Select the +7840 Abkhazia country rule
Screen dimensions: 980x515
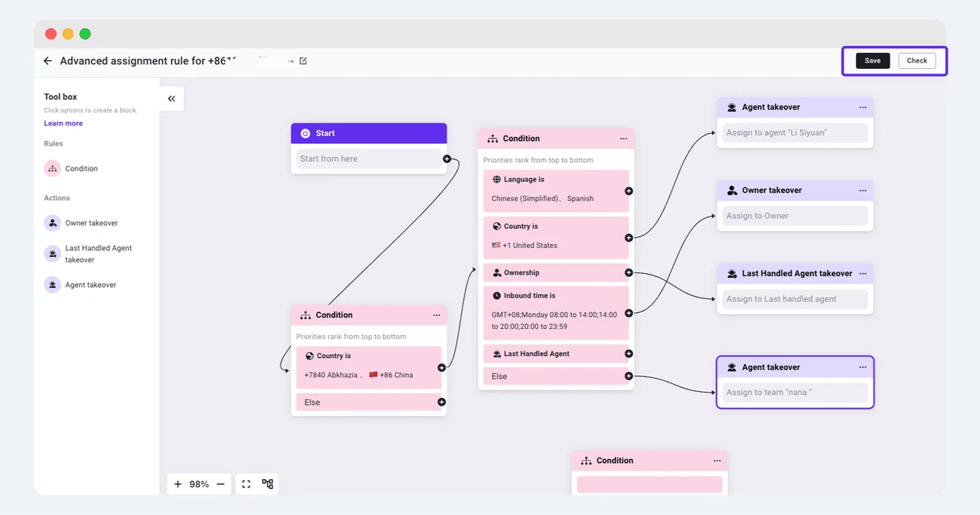click(x=369, y=367)
